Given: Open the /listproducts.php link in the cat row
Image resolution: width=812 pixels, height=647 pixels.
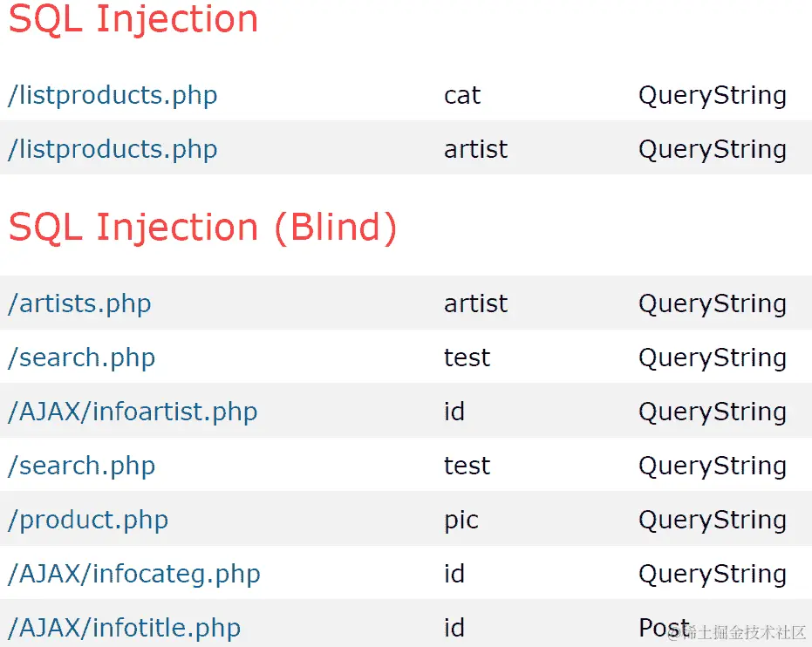Looking at the screenshot, I should (113, 95).
